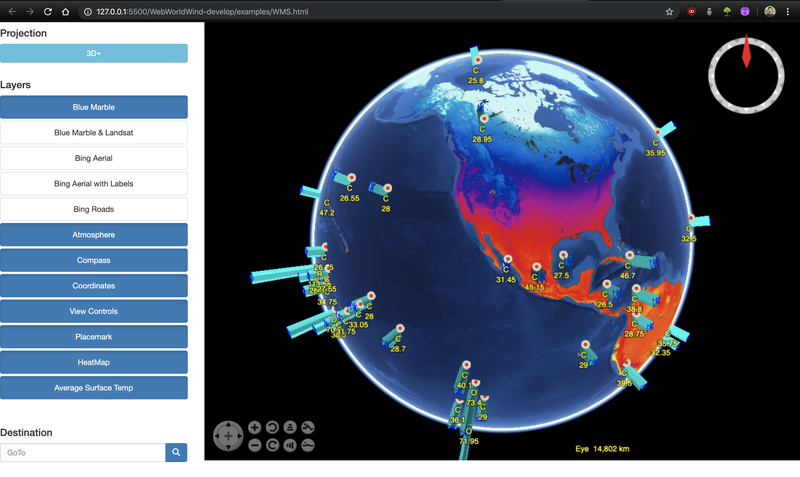Image resolution: width=800 pixels, height=477 pixels.
Task: Click the tilt up view control
Action: pyautogui.click(x=290, y=427)
